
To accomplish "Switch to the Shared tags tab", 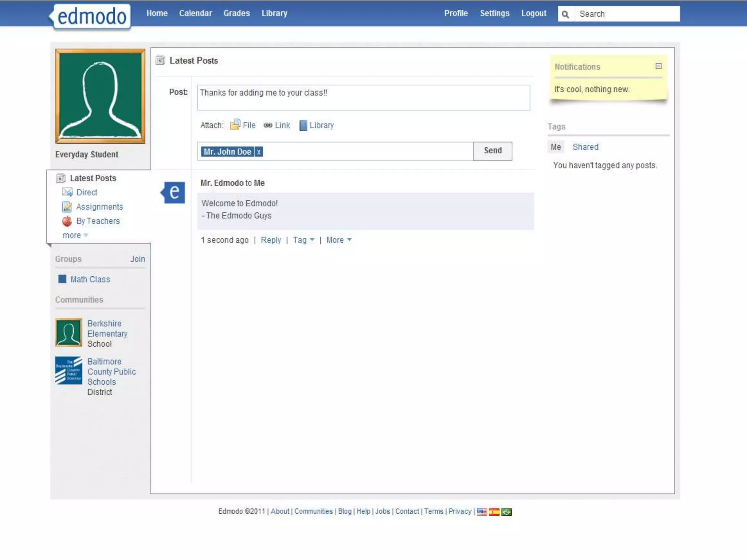I will click(585, 147).
